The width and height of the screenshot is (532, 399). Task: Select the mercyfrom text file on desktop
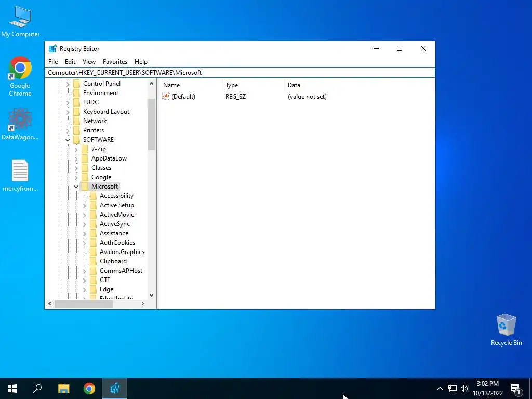coord(20,176)
